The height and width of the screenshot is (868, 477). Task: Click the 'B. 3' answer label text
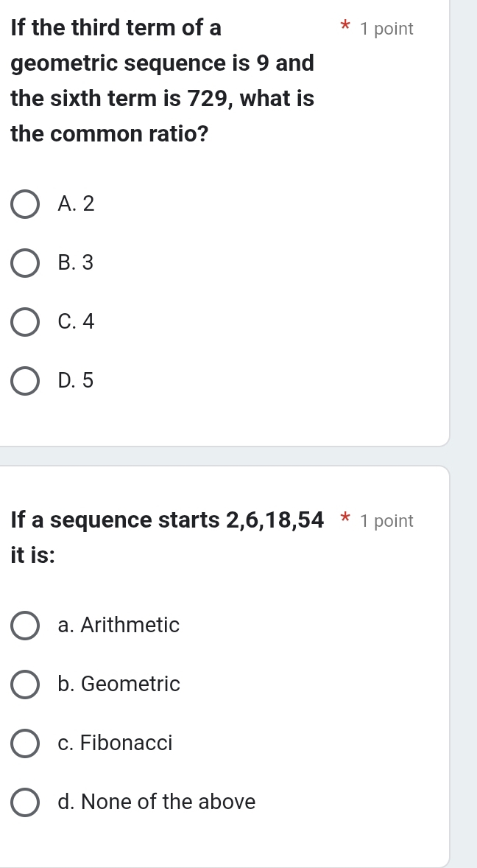[x=76, y=262]
